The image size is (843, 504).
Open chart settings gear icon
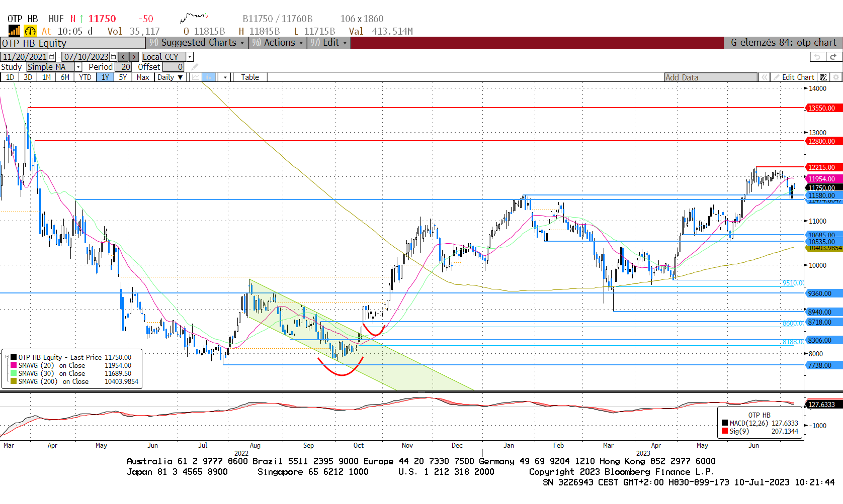click(836, 77)
